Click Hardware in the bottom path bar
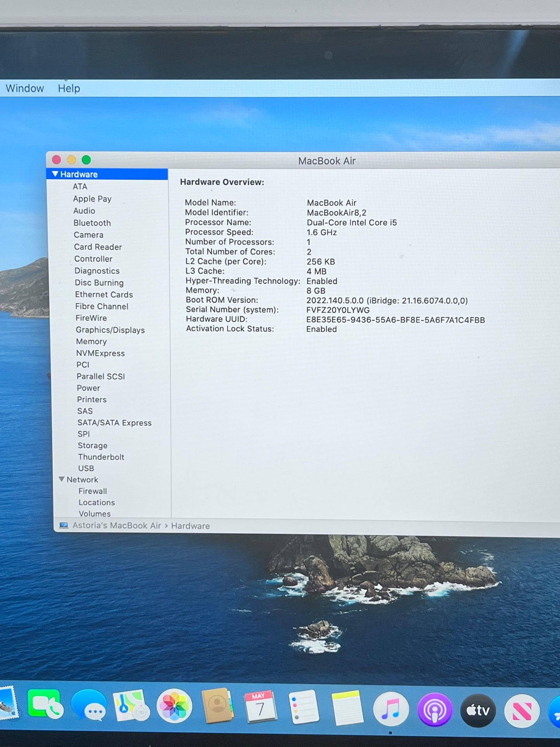Viewport: 560px width, 747px height. [190, 526]
